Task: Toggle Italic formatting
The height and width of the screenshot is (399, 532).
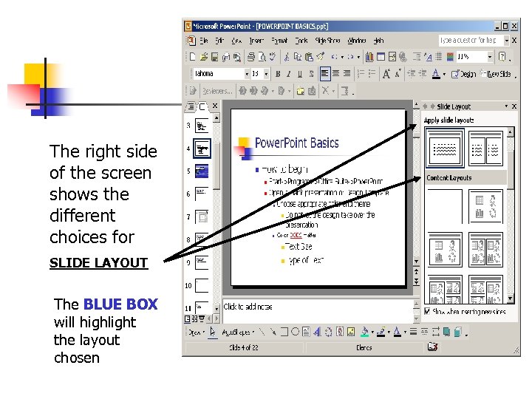Action: click(289, 74)
